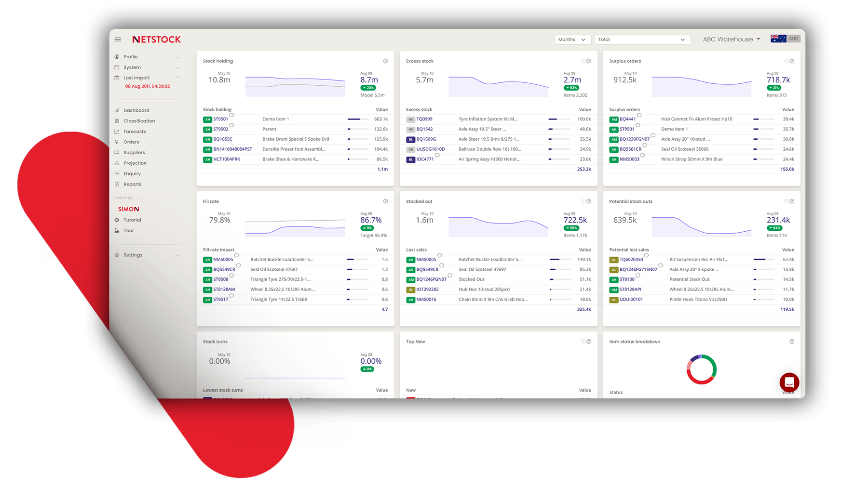The image size is (868, 488).
Task: Open Forecasts from the sidebar
Action: click(x=117, y=131)
